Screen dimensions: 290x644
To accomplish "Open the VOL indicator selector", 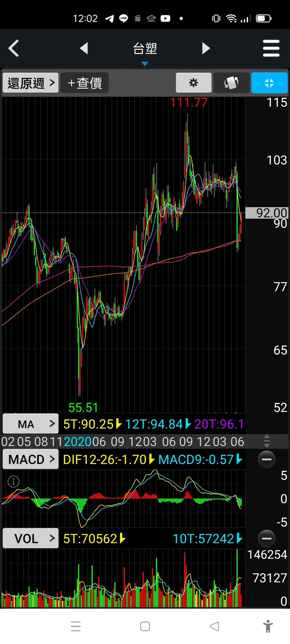I will tap(31, 538).
